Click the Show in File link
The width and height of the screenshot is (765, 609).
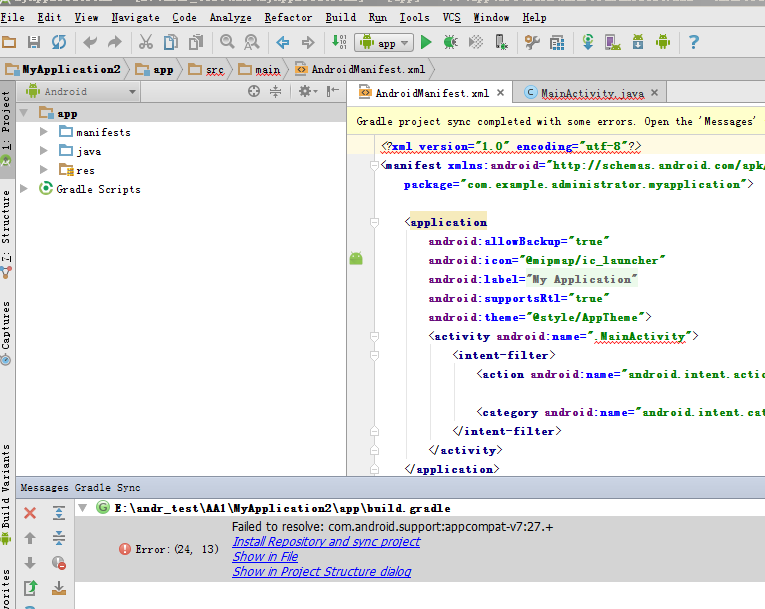[x=265, y=557]
